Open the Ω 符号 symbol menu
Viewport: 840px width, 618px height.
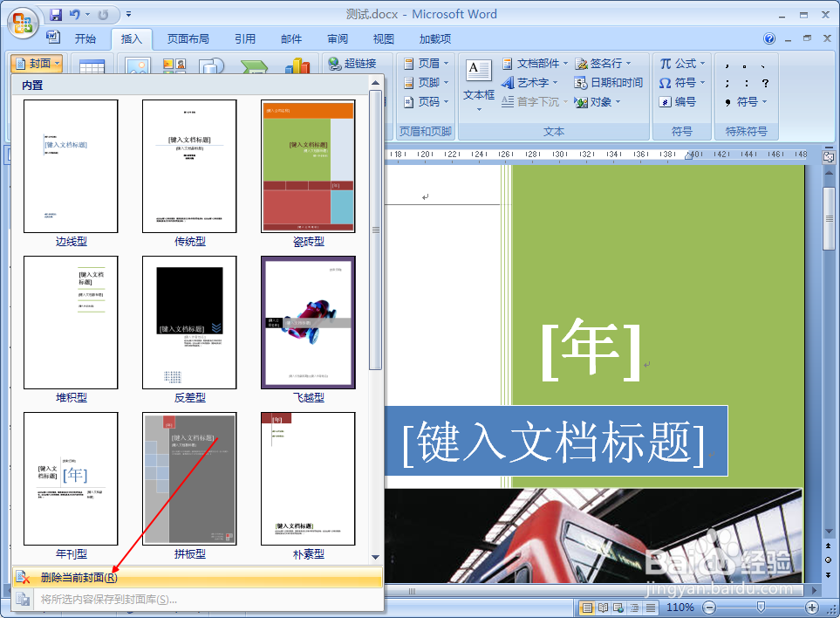click(x=682, y=83)
